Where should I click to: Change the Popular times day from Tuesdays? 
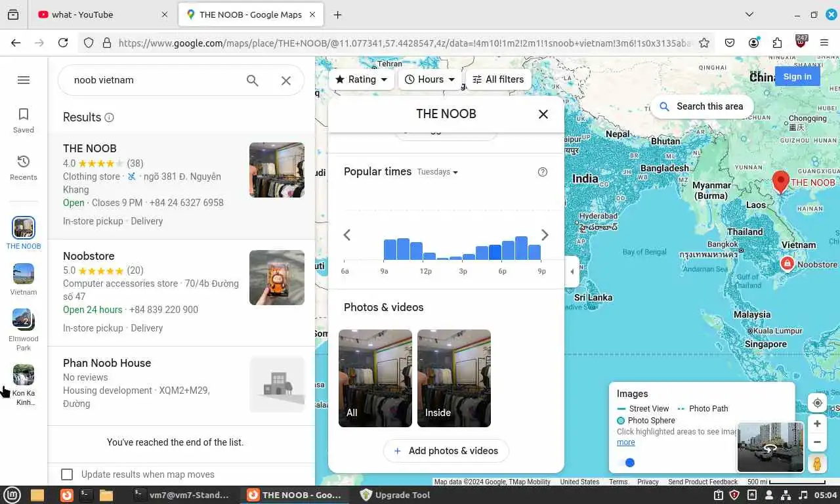point(438,172)
